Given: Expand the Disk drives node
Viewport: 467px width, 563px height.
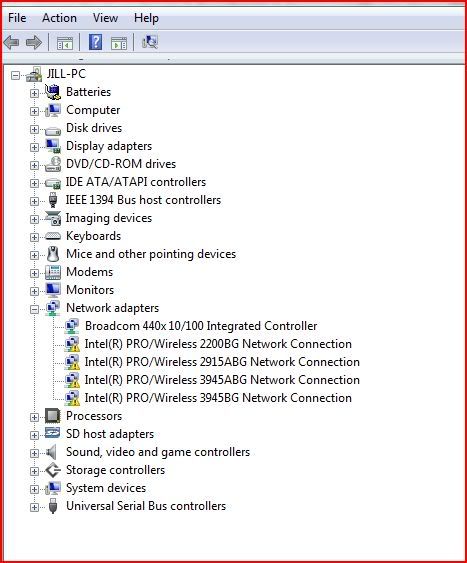Looking at the screenshot, I should tap(34, 129).
